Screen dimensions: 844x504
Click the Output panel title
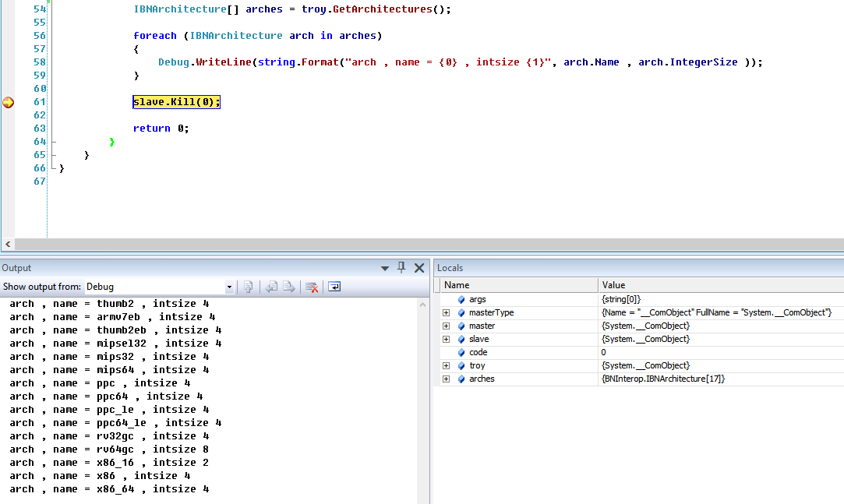point(16,268)
